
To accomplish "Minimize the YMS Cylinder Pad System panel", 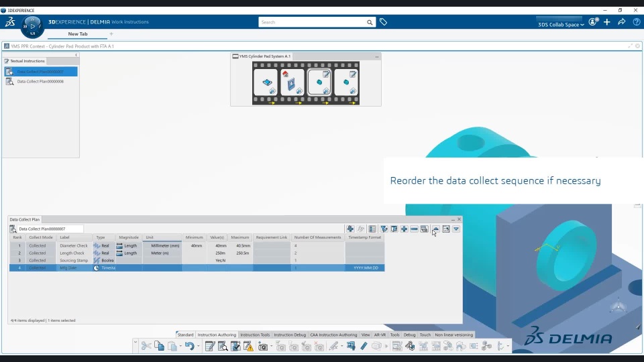I will pos(376,56).
